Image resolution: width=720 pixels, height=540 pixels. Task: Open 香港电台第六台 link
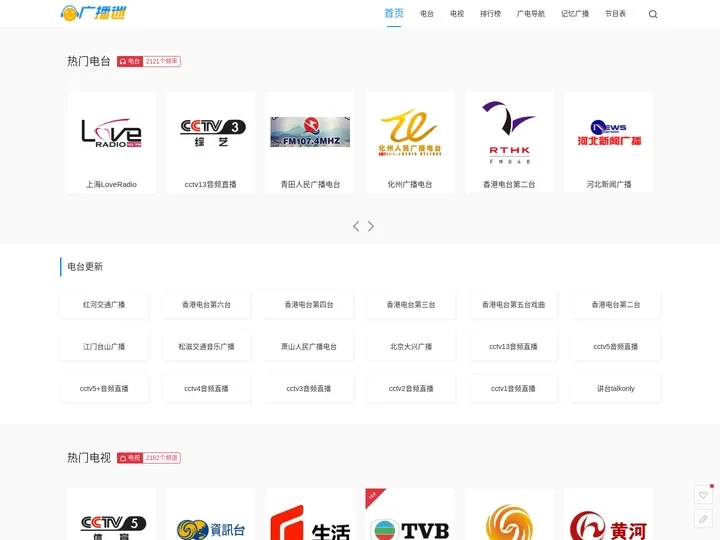tap(207, 304)
